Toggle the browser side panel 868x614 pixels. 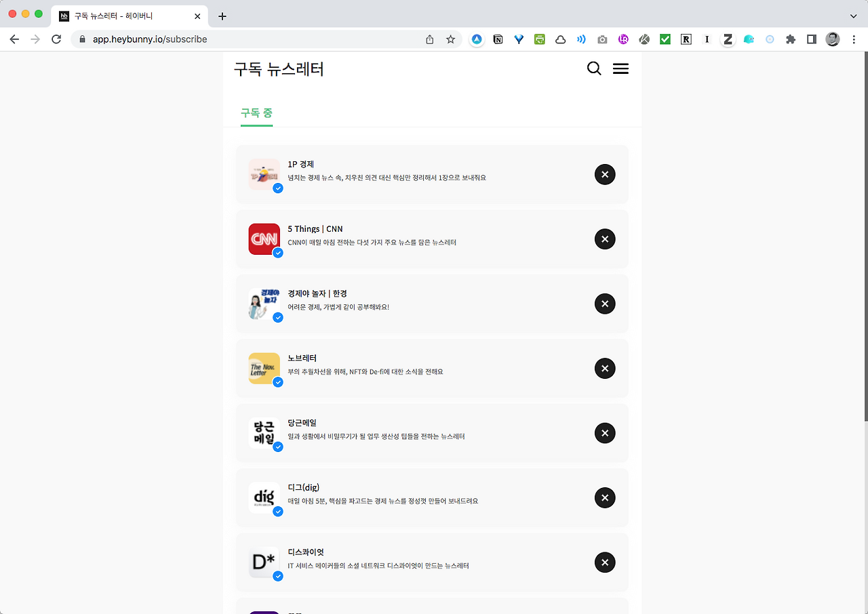pyautogui.click(x=812, y=39)
